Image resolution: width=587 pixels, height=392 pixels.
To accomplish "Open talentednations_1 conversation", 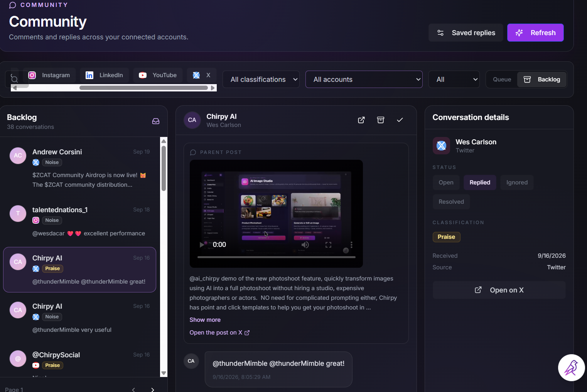I will (80, 221).
